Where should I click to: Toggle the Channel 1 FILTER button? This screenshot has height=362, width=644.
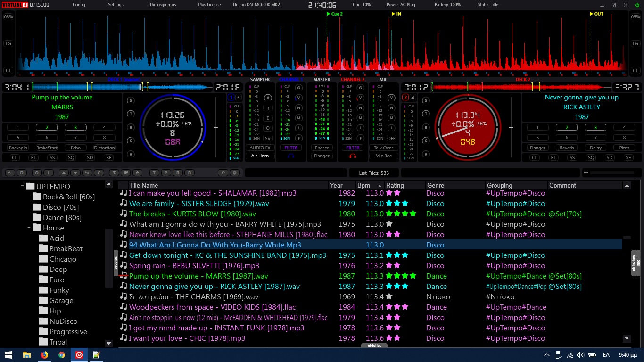pyautogui.click(x=291, y=148)
